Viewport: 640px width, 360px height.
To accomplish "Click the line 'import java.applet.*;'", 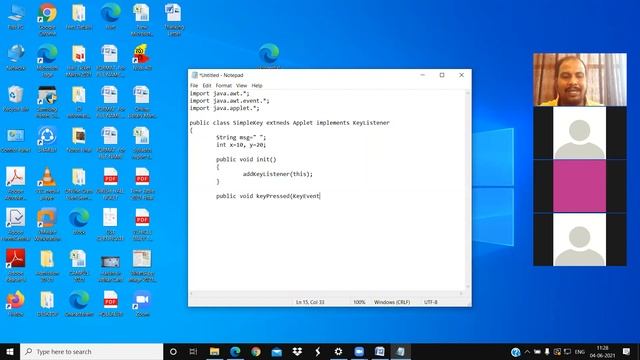I will click(x=224, y=108).
